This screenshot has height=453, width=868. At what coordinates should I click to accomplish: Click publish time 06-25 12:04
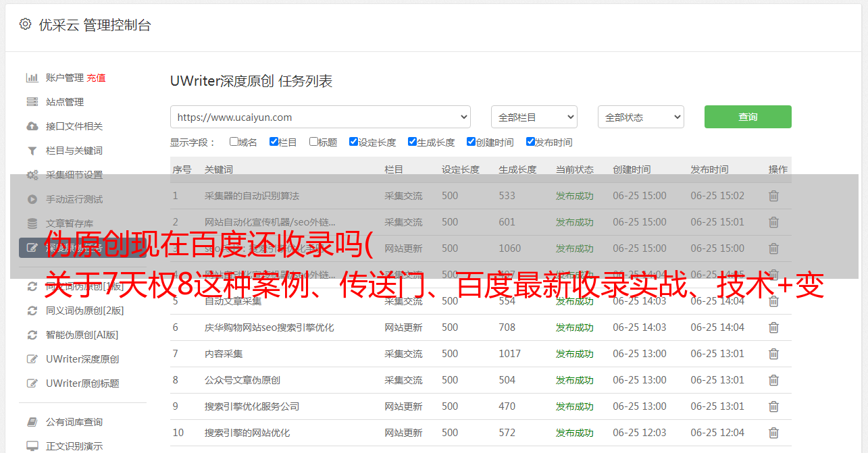coord(717,433)
